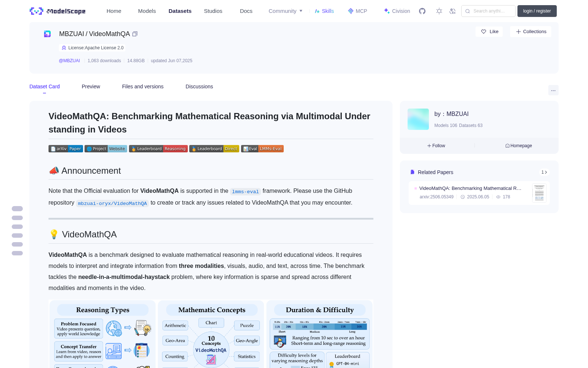
Task: Open the Skills nav item
Action: coord(324,11)
